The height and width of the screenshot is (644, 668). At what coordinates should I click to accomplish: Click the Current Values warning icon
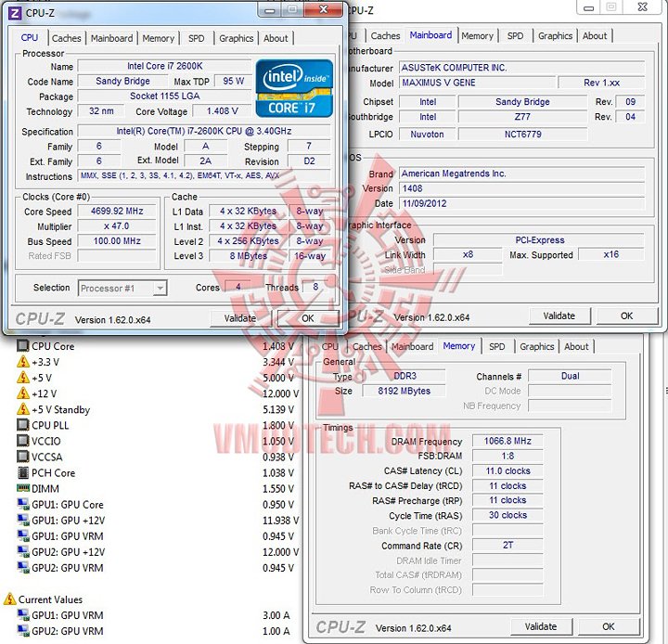(x=9, y=599)
